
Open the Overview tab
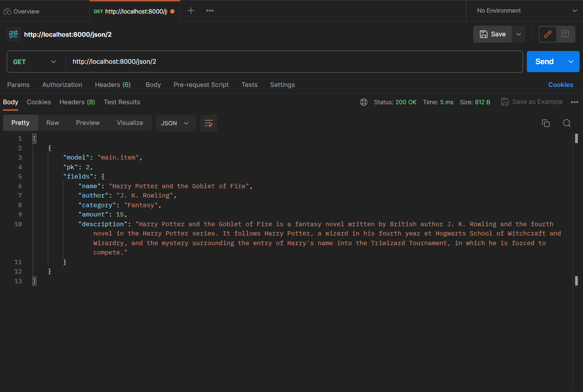pyautogui.click(x=21, y=11)
